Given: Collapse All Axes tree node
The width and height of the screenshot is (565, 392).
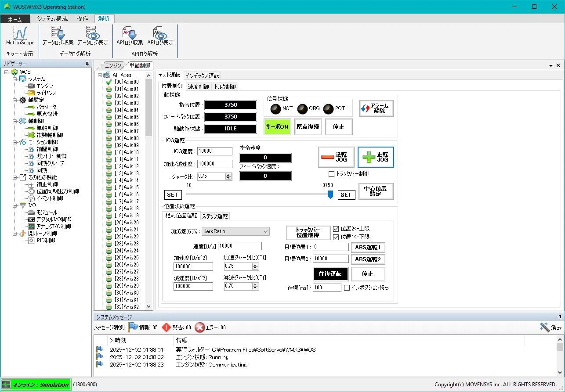Looking at the screenshot, I should point(100,75).
